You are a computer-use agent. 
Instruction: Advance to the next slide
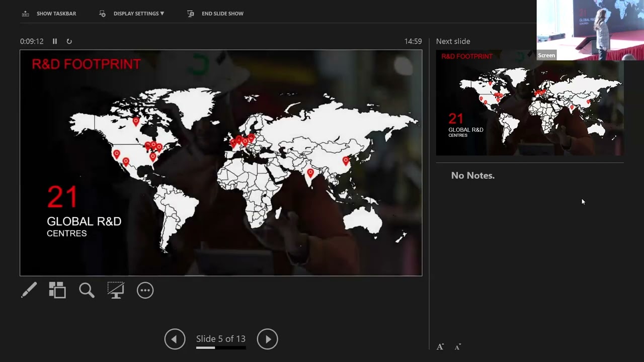[x=267, y=339]
